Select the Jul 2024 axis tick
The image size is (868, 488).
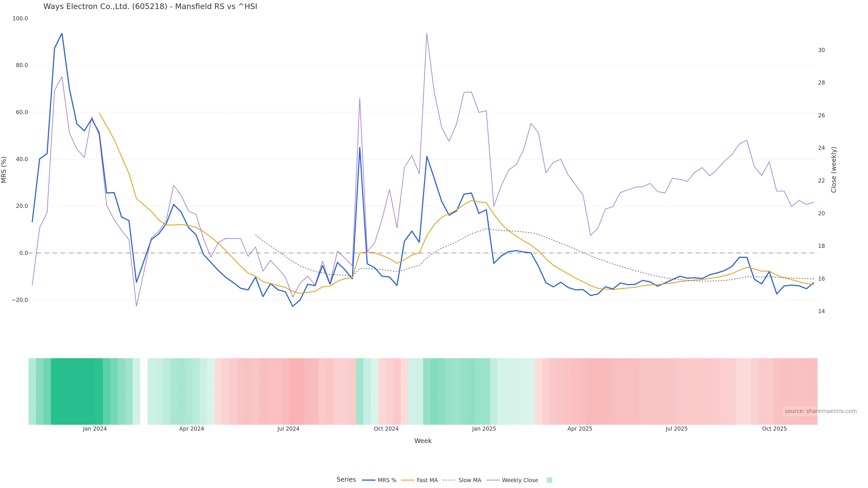coord(288,429)
